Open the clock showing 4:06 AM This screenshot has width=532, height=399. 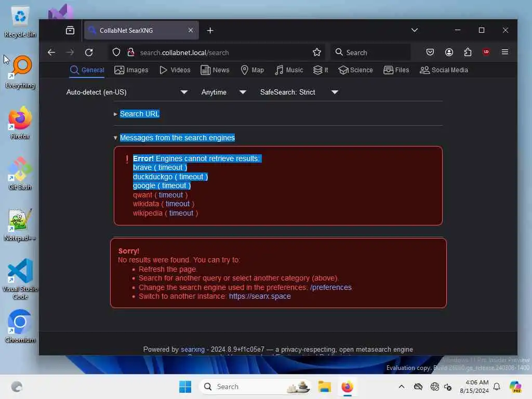[474, 387]
